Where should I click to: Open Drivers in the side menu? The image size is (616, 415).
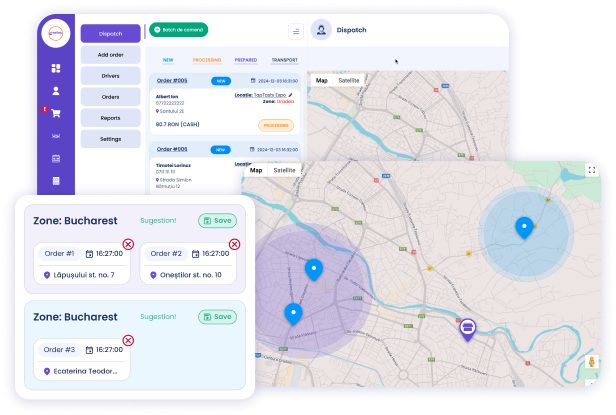[x=110, y=76]
